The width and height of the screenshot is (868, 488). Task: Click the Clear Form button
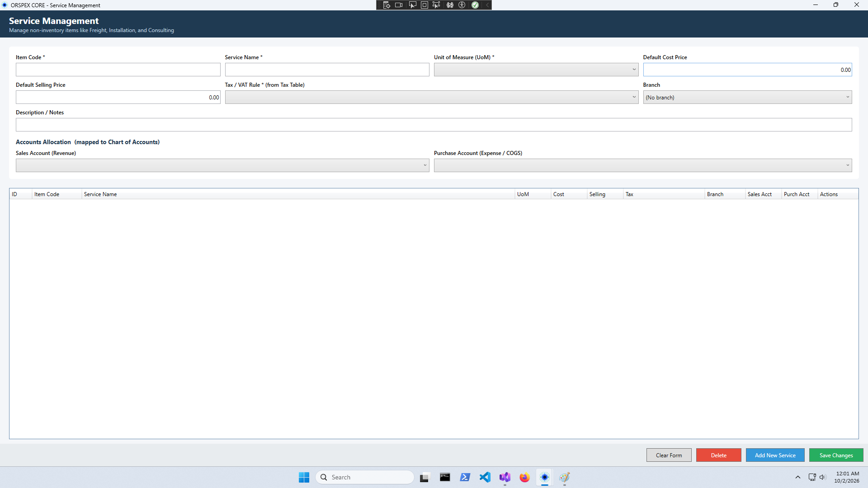[669, 455]
